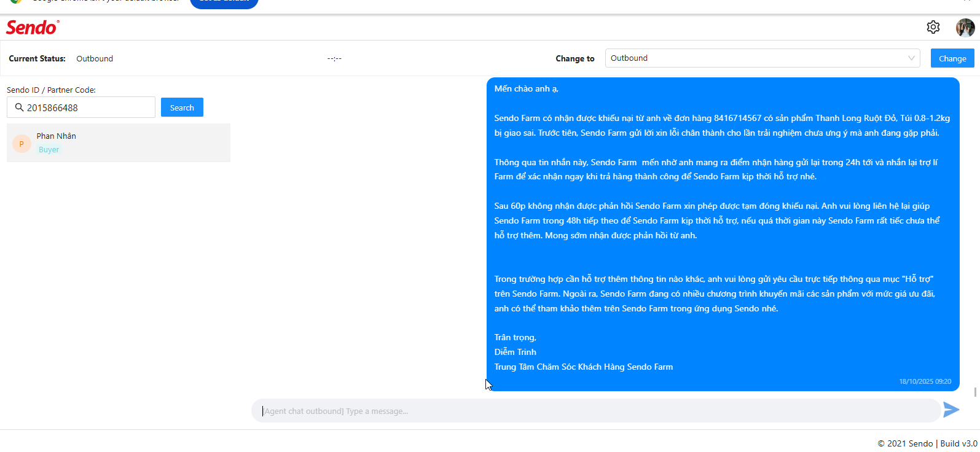Viewport: 980px width, 452px height.
Task: Click the Sendo logo
Action: tap(33, 28)
